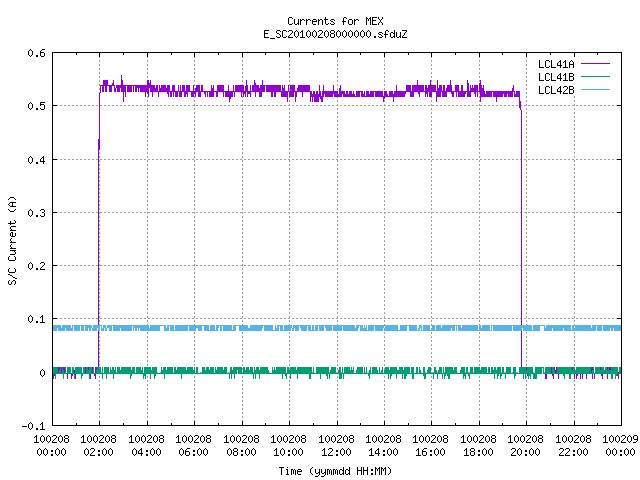Click the LCL42B legend label
Viewport: 640px width, 480px height.
click(556, 90)
